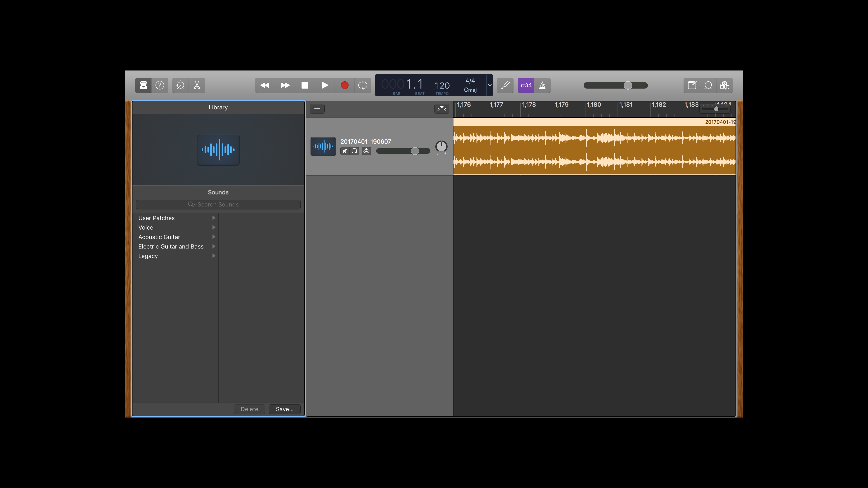Click the tuner fork icon
The image size is (868, 488).
(x=505, y=85)
